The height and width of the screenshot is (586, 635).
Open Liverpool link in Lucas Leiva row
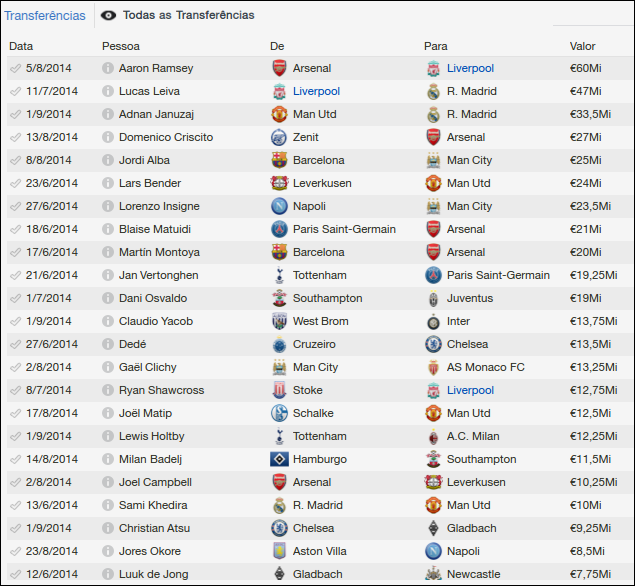coord(316,91)
